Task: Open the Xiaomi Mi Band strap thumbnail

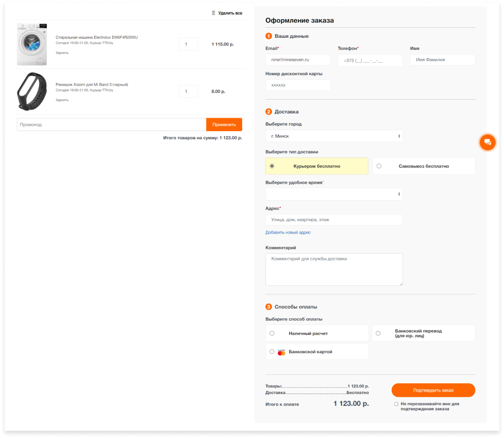Action: click(32, 91)
